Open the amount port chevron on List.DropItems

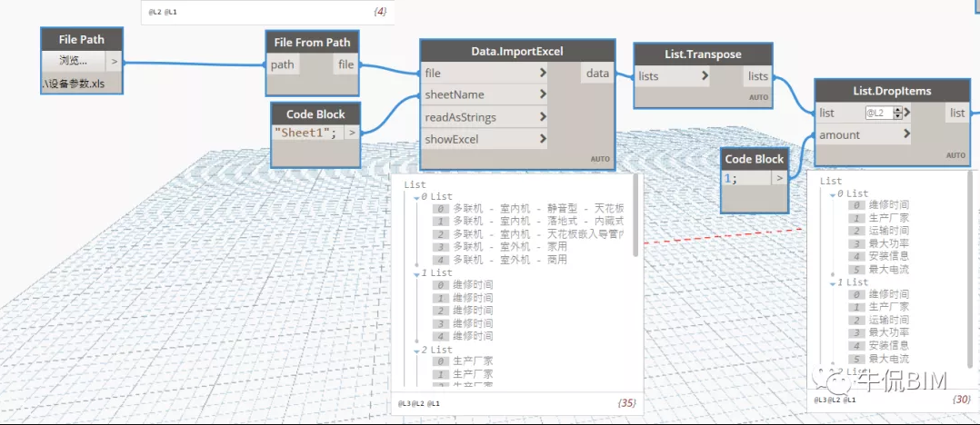click(907, 134)
